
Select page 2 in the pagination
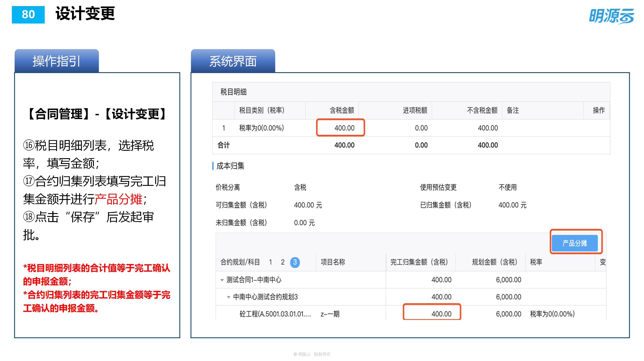[x=283, y=262]
